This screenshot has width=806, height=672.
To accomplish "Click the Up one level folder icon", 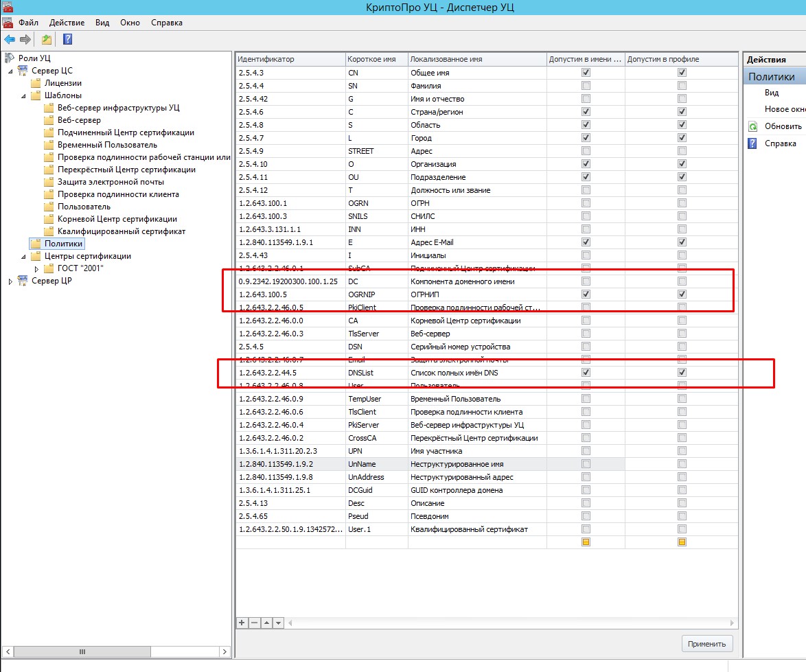I will [47, 40].
